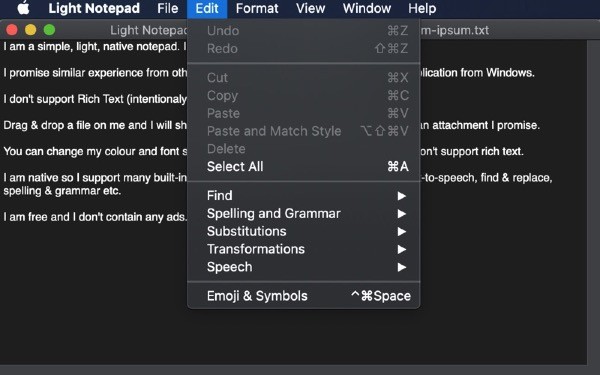Open the Light Notepad application menu
600x375 pixels.
click(x=94, y=8)
